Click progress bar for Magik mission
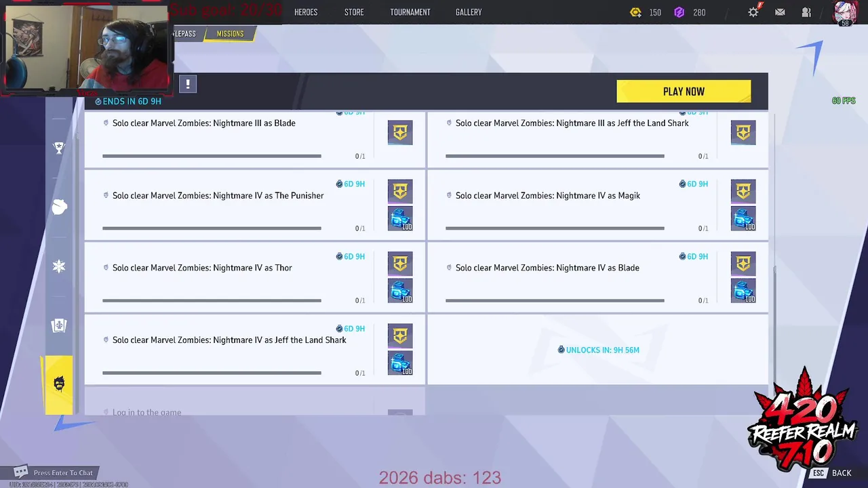 coord(555,228)
